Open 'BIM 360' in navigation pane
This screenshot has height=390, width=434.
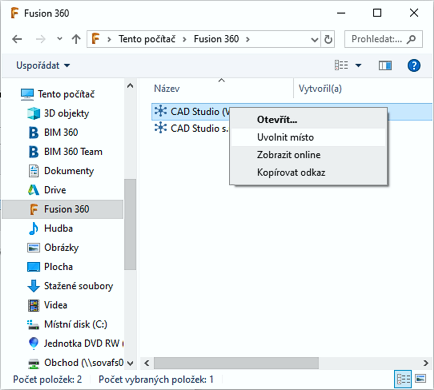61,132
